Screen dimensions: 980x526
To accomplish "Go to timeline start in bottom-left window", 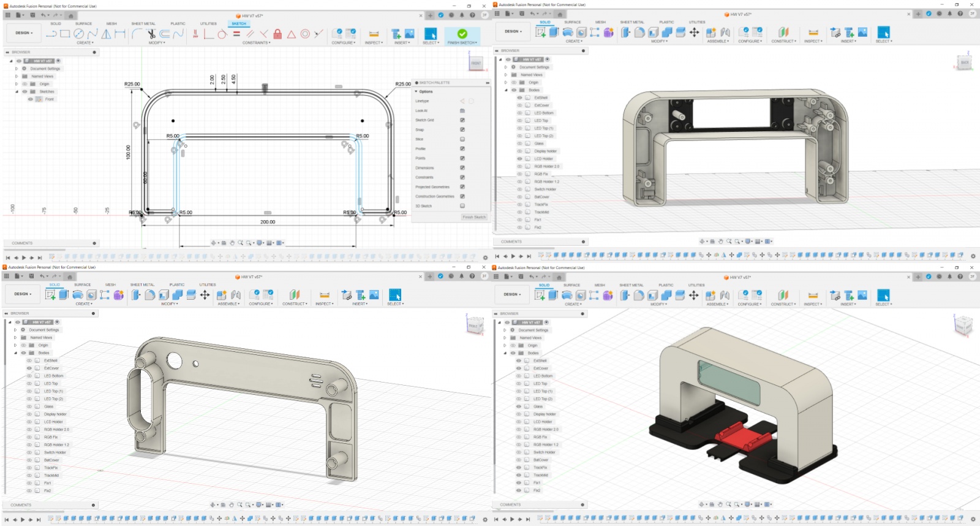I will [7, 519].
